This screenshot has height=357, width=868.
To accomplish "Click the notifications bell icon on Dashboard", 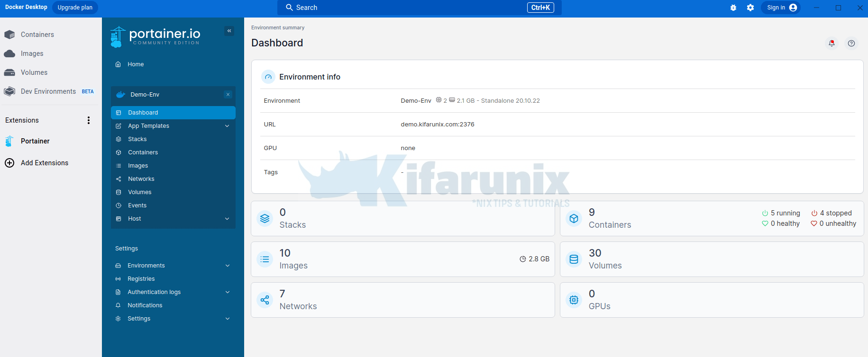I will click(x=831, y=43).
